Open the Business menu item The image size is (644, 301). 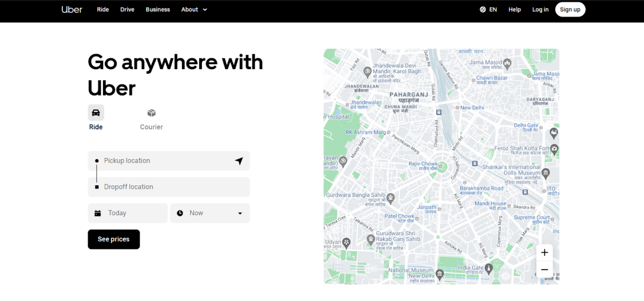point(158,10)
